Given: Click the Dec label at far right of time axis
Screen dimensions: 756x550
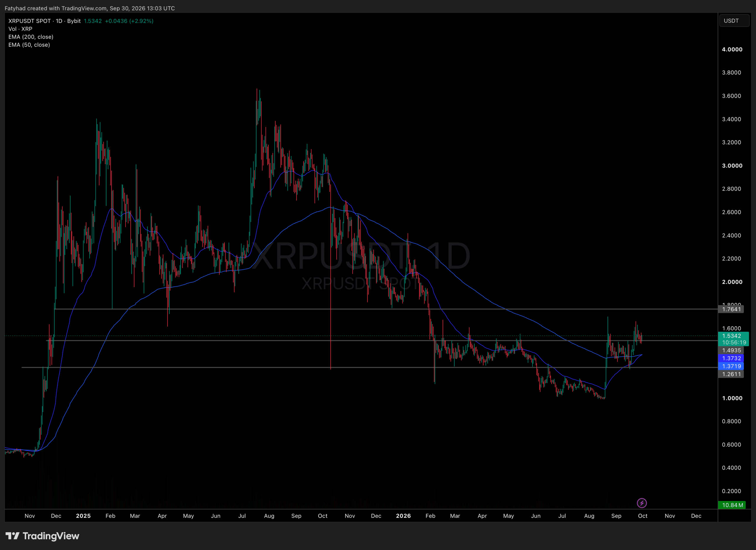Looking at the screenshot, I should [696, 516].
